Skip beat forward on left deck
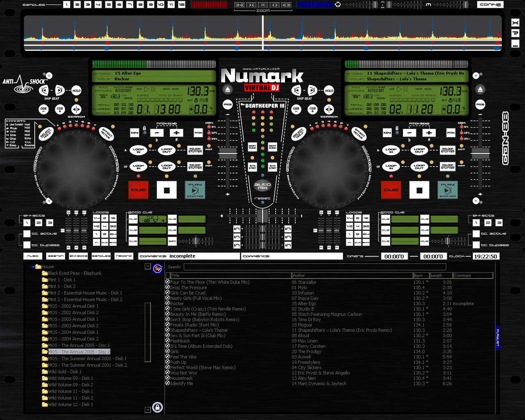 [59, 91]
